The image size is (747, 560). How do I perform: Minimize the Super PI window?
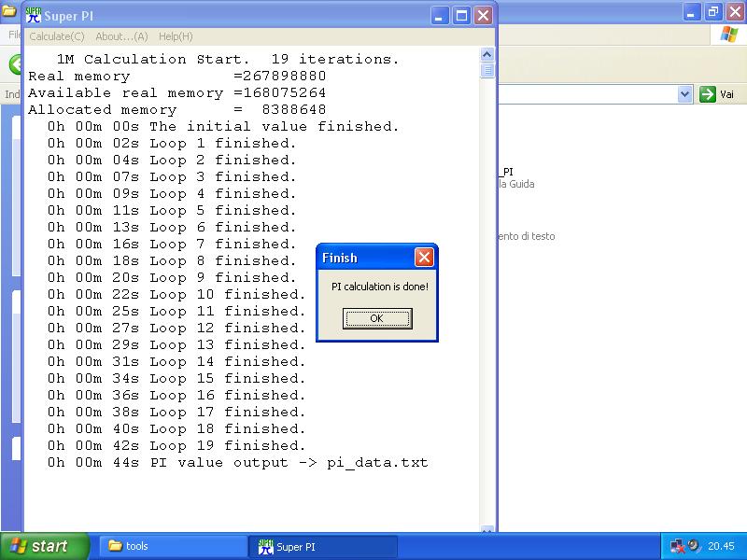coord(439,16)
